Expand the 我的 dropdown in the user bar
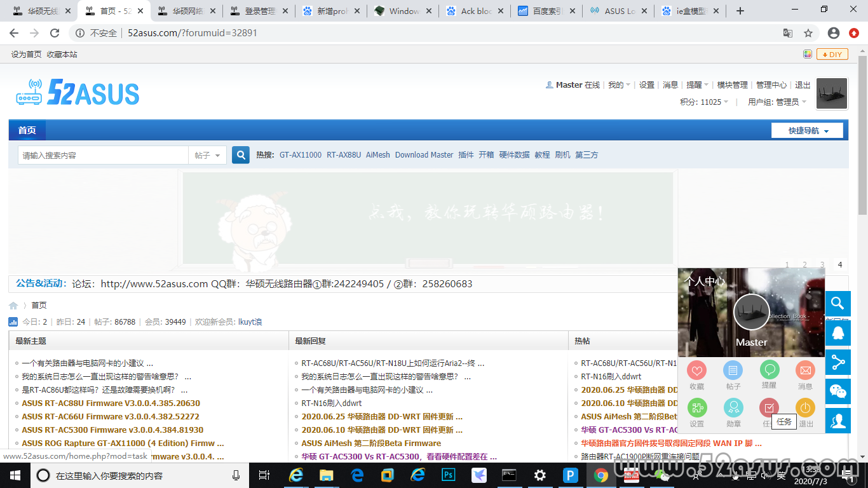Screen dimensions: 868x488 (620, 85)
